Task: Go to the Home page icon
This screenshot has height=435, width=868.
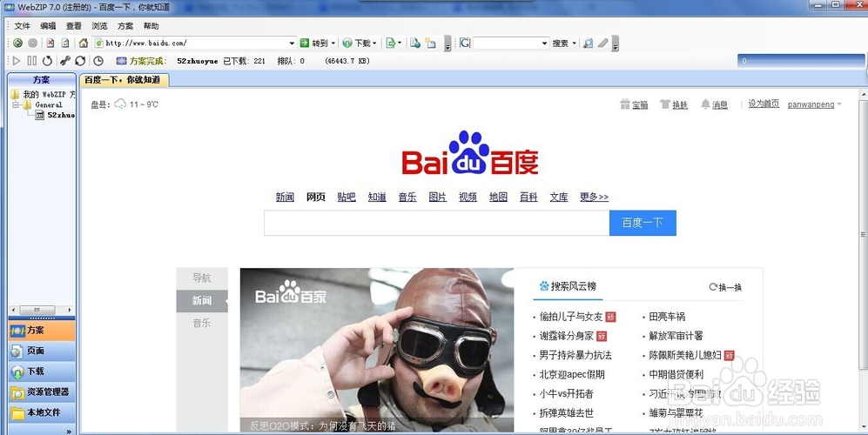Action: pyautogui.click(x=83, y=43)
